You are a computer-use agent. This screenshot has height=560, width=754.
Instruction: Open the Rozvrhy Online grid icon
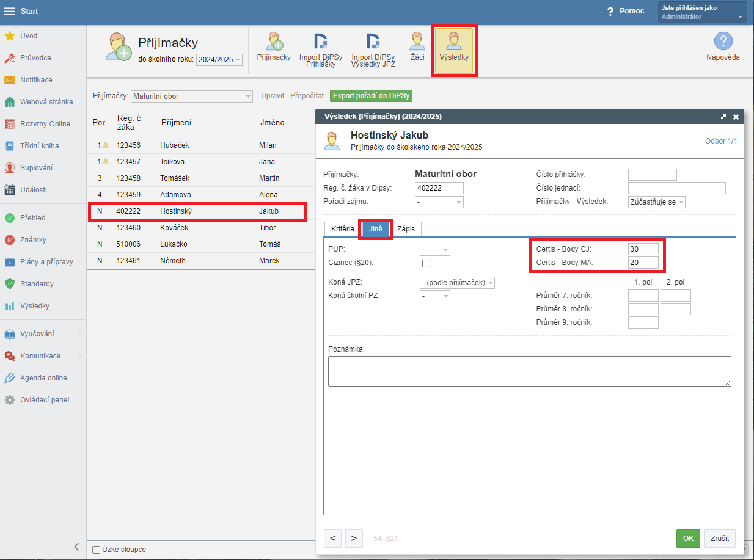[10, 124]
